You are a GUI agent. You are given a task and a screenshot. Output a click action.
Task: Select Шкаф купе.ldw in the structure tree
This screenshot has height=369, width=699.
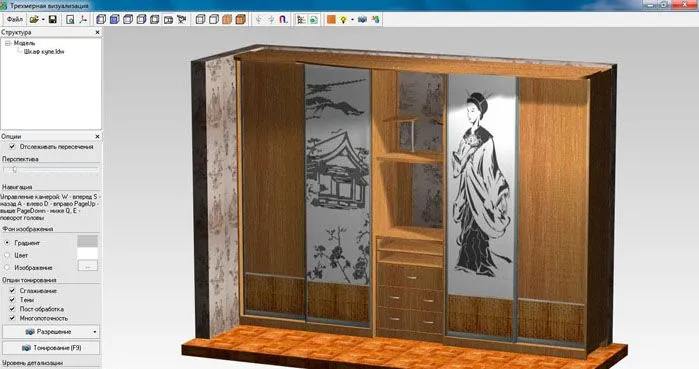coord(44,52)
